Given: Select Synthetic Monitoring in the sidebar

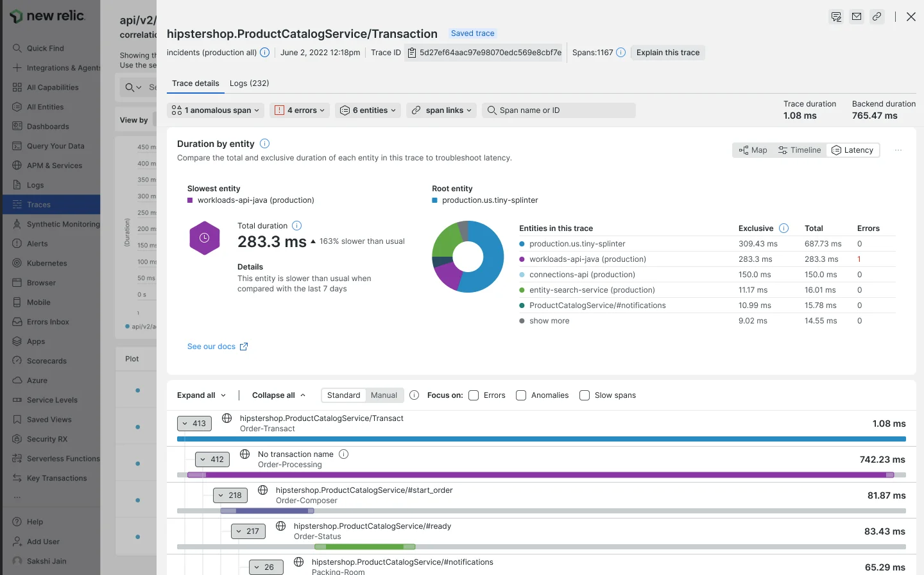Looking at the screenshot, I should coord(62,224).
